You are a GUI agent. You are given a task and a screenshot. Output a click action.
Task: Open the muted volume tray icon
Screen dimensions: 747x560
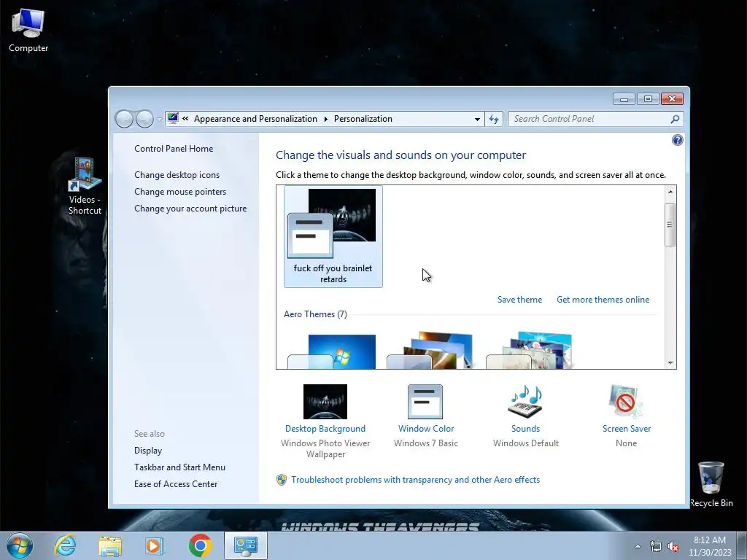point(673,547)
